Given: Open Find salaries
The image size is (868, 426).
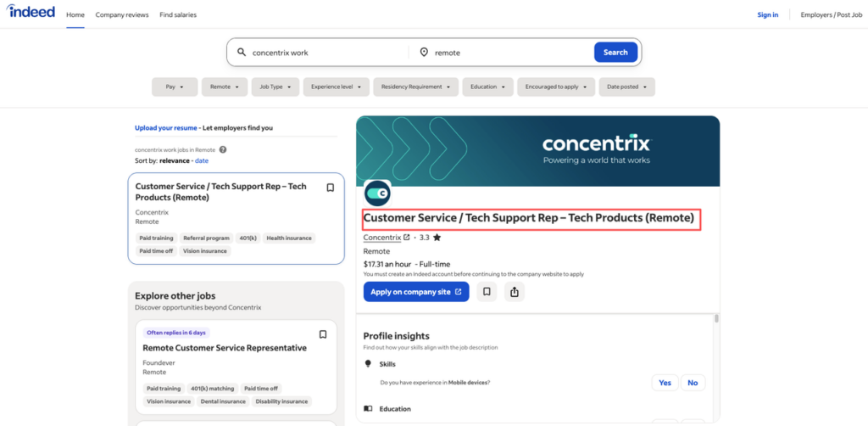Looking at the screenshot, I should pos(178,15).
